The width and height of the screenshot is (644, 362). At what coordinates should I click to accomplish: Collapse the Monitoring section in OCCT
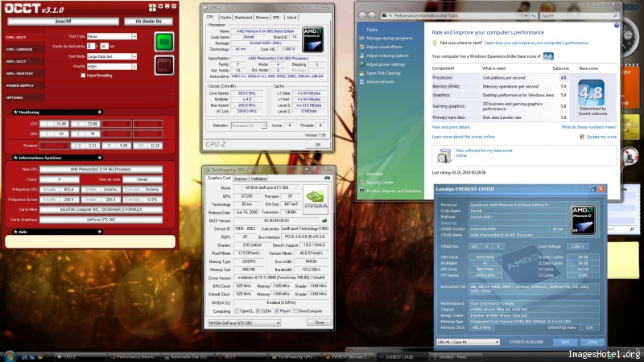click(x=99, y=112)
